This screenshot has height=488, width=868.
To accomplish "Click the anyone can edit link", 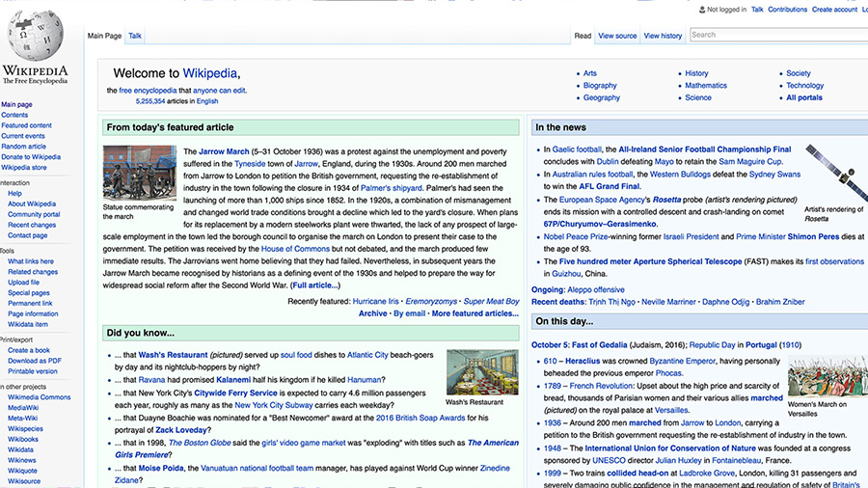I will pyautogui.click(x=219, y=91).
